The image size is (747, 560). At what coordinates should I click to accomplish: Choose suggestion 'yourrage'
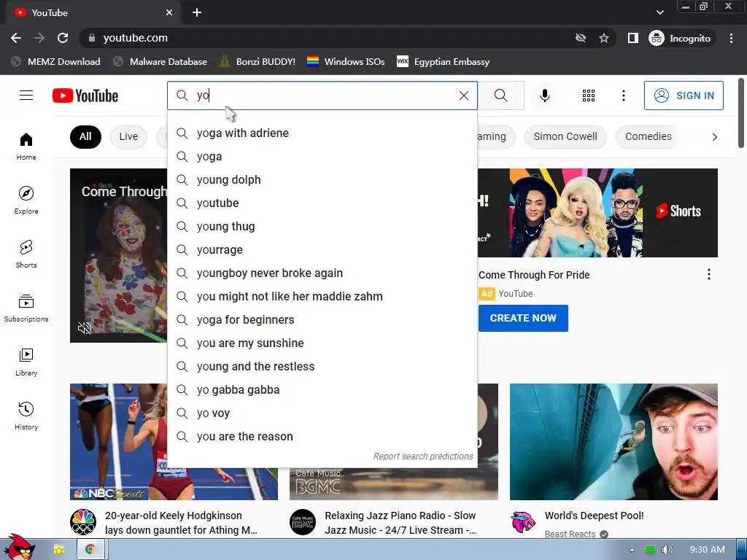click(x=322, y=249)
